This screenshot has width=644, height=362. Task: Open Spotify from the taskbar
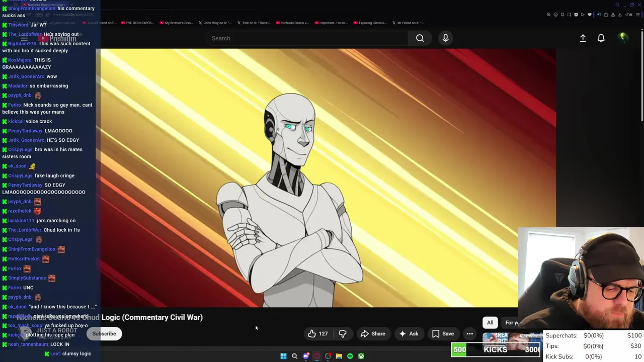(x=350, y=356)
